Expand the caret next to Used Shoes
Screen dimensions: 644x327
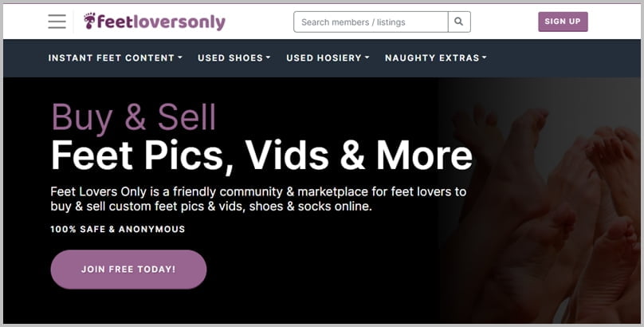[x=268, y=58]
